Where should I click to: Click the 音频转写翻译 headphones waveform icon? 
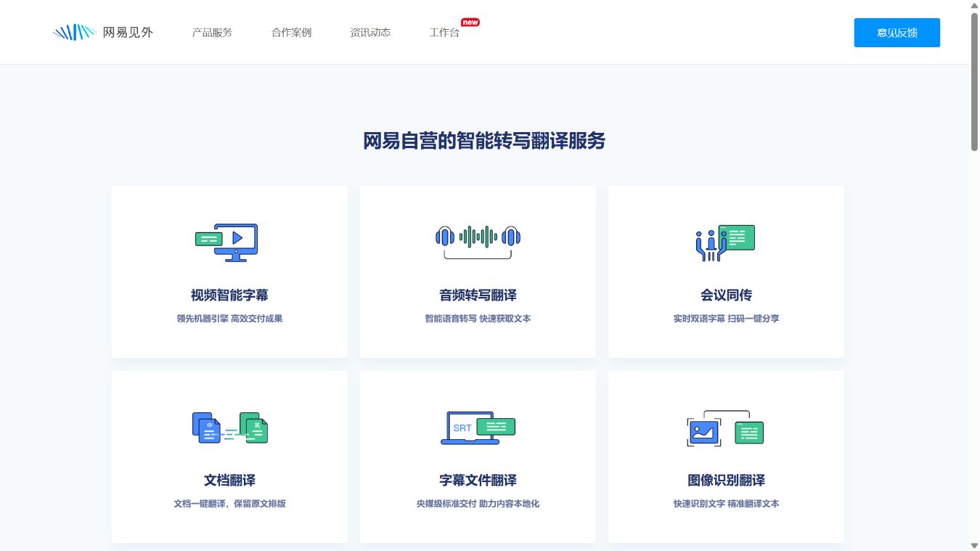[x=478, y=242]
